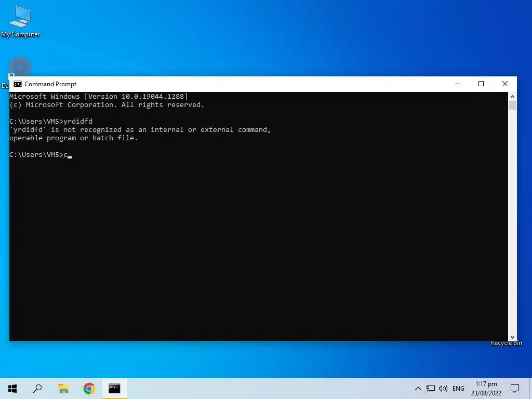Close the Command Prompt window
Viewport: 532px width, 399px height.
tap(505, 84)
